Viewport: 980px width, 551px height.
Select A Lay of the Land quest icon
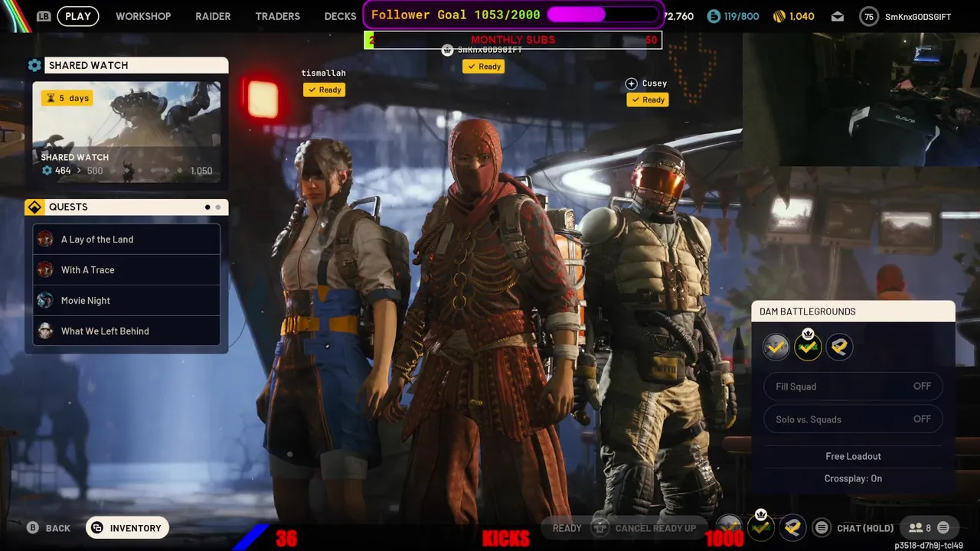[45, 240]
